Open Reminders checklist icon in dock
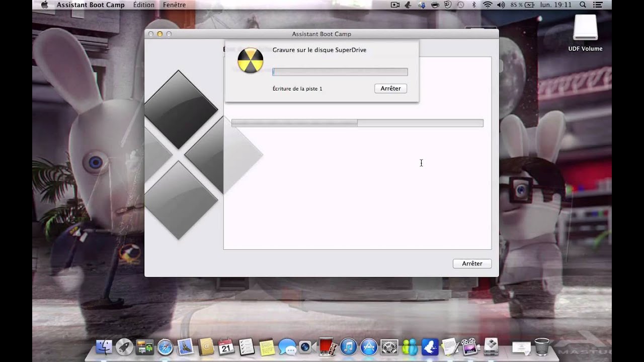The image size is (644, 362). click(247, 347)
